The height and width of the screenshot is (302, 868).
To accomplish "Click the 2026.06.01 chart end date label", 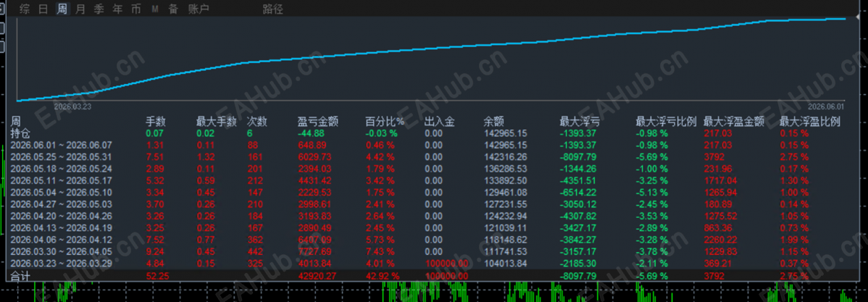I will click(x=826, y=106).
